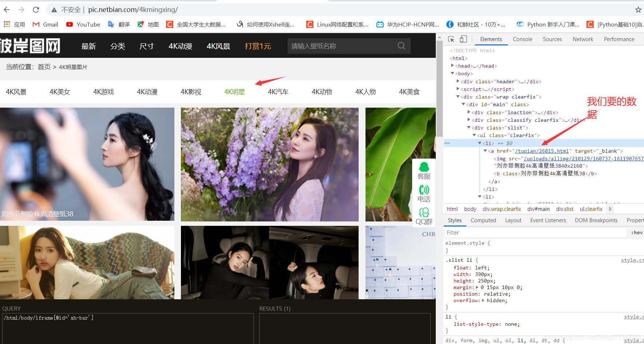Open the 地图 maps bookmark

click(148, 24)
